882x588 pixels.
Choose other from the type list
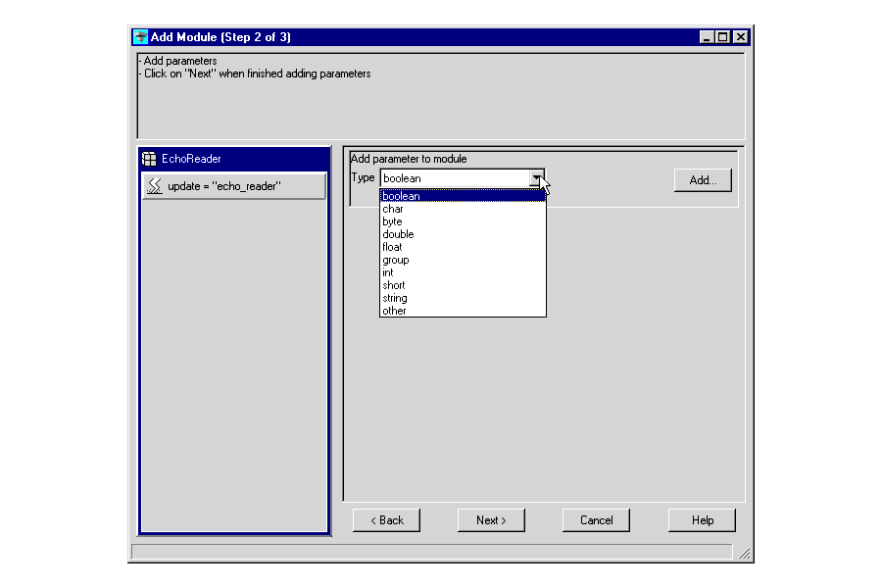tap(462, 311)
